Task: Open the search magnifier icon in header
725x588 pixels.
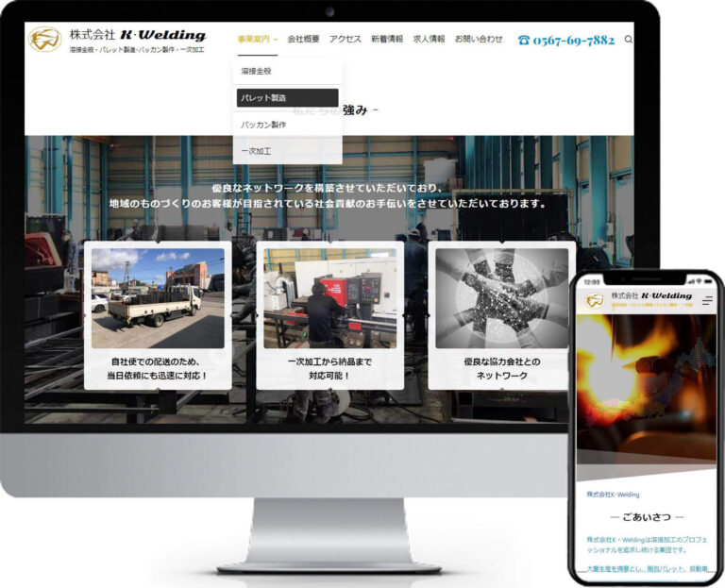Action: pyautogui.click(x=628, y=40)
